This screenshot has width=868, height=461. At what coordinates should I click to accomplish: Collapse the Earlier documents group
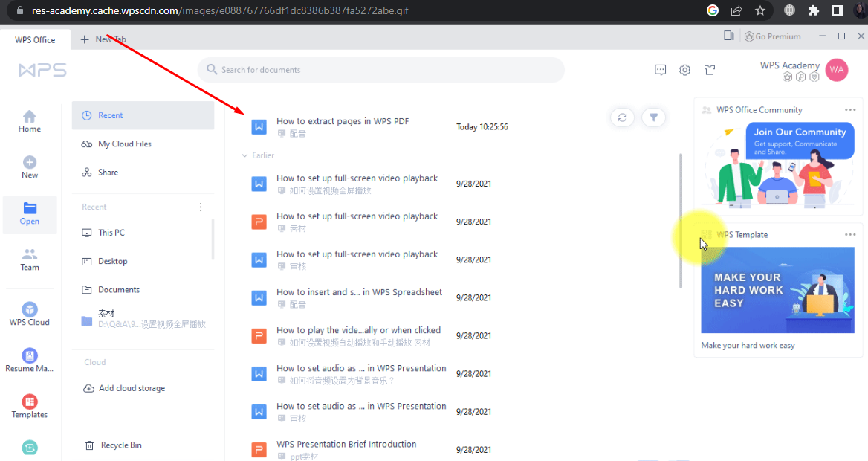(246, 155)
